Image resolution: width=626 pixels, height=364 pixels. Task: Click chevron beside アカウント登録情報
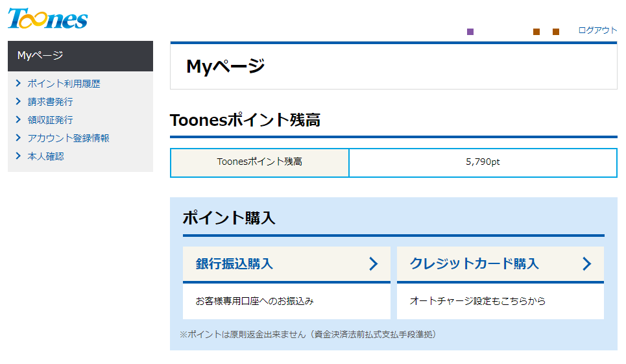point(18,138)
